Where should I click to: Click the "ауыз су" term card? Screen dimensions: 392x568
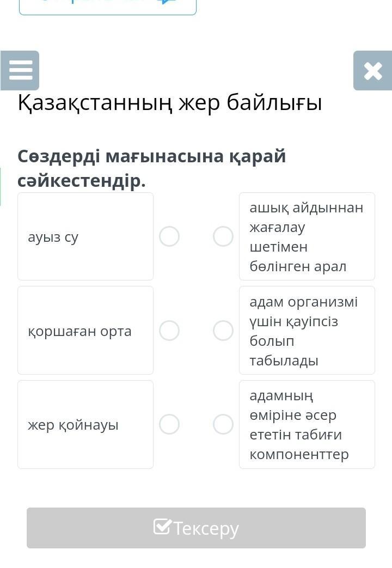(x=85, y=236)
